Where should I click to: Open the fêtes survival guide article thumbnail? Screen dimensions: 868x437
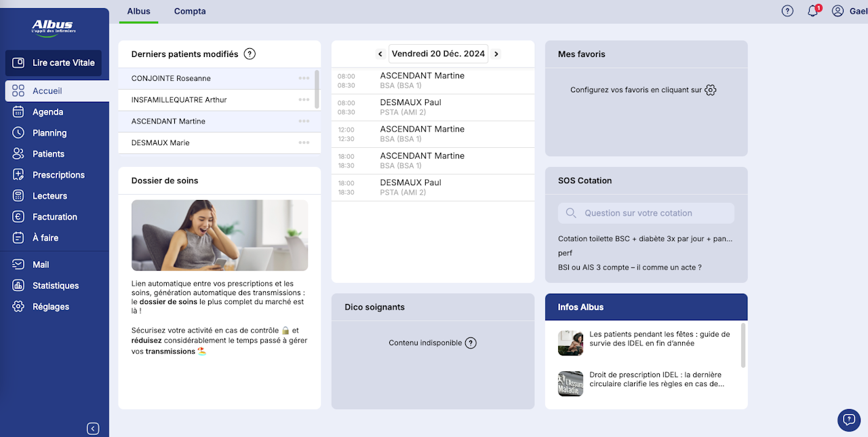(570, 343)
